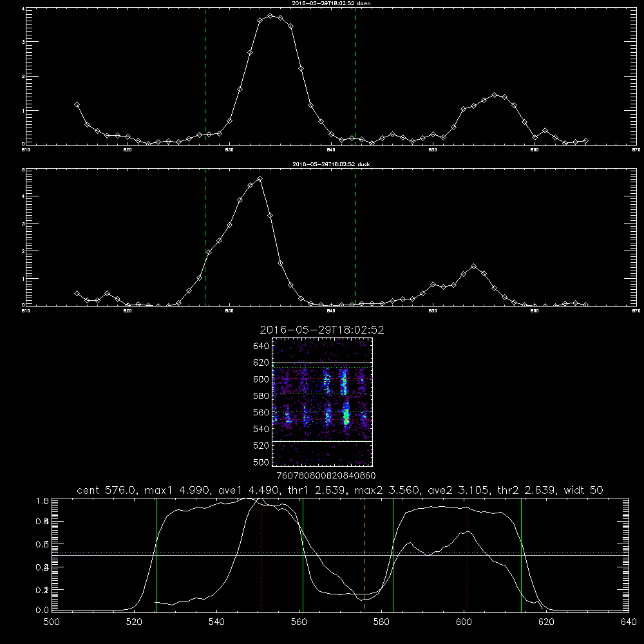Click y-axis label '640' beside spectrogram image
The height and width of the screenshot is (644, 644).
pyautogui.click(x=261, y=346)
